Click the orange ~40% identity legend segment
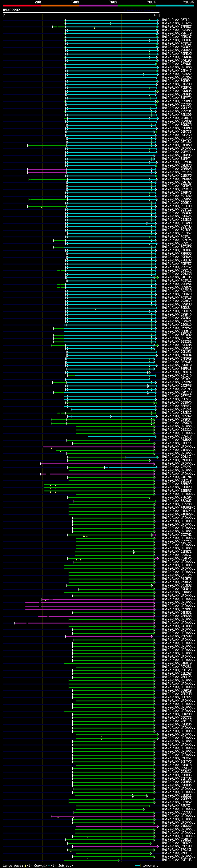197x868 pixels. click(x=60, y=6)
